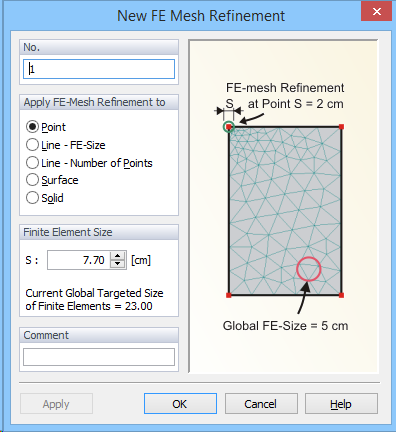Click the Apply button
This screenshot has width=396, height=432.
[56, 404]
